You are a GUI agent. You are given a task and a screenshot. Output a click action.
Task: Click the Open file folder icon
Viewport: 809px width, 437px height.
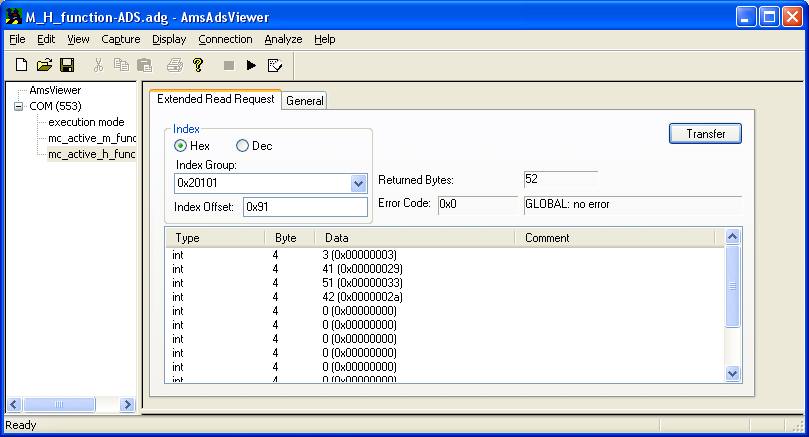coord(44,65)
